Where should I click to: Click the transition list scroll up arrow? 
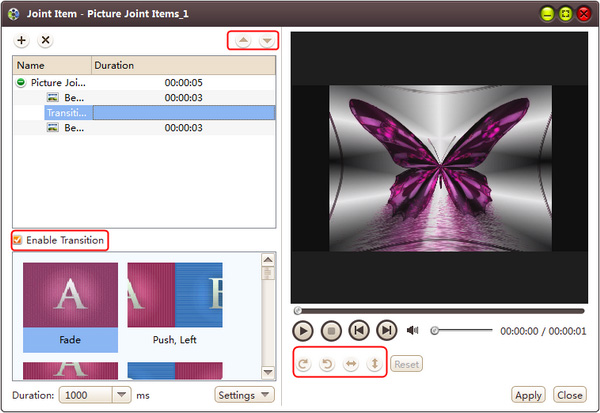(268, 260)
